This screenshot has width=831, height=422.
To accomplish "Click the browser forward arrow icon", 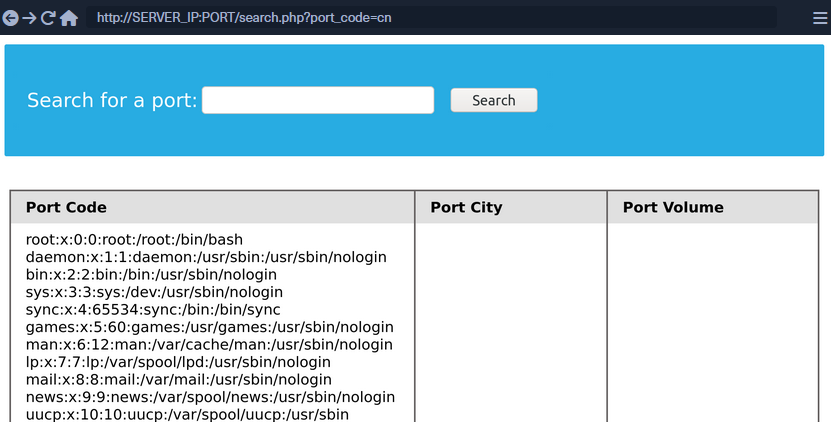I will point(29,18).
